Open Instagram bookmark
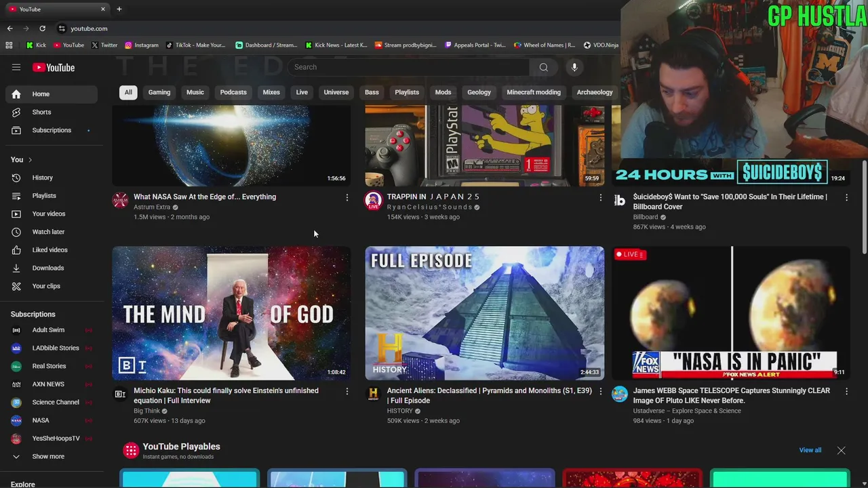Viewport: 868px width, 488px height. pyautogui.click(x=141, y=45)
